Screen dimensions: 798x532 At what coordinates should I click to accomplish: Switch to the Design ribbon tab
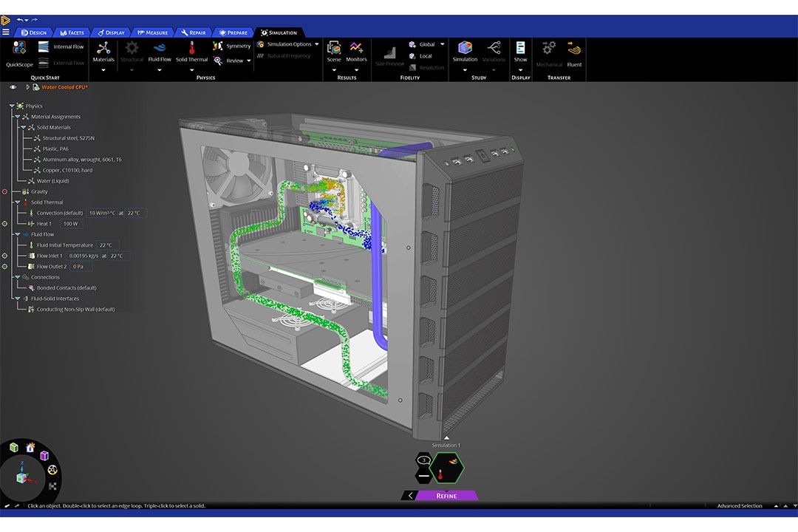point(33,33)
